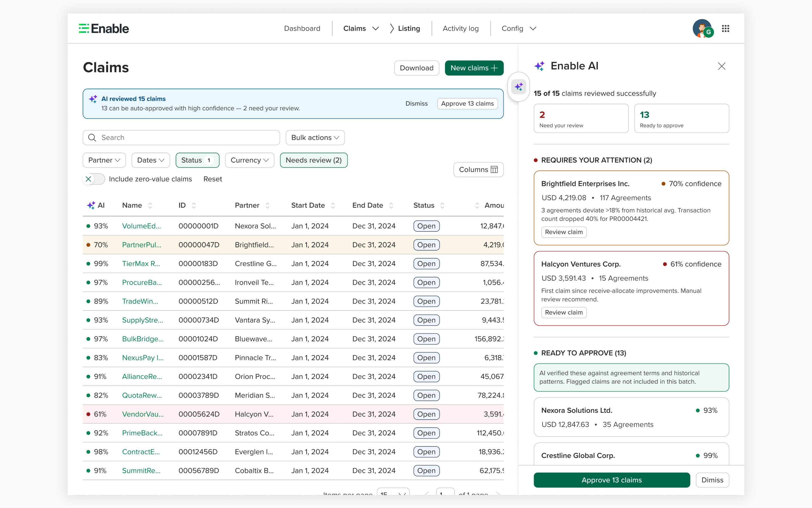Toggle the floating AI sparkle button

[x=519, y=87]
